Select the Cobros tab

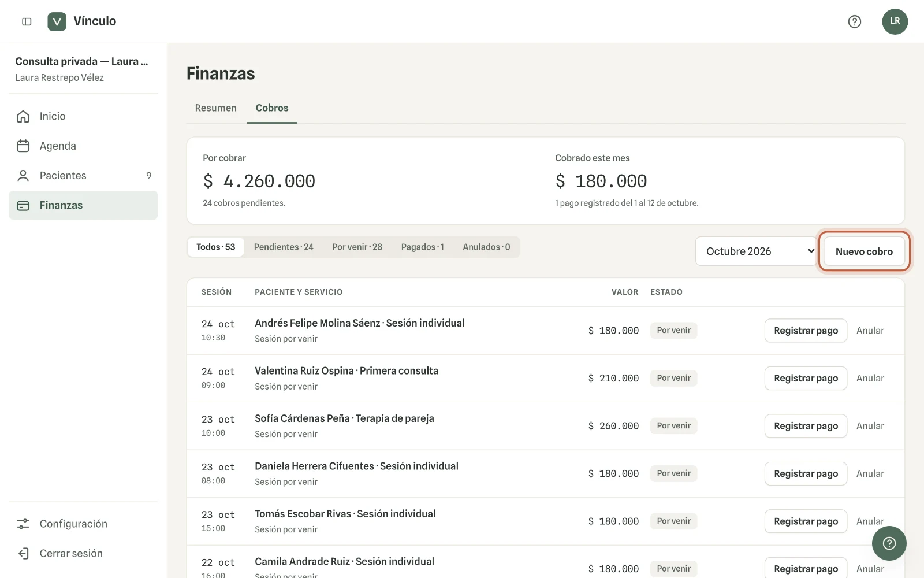272,108
